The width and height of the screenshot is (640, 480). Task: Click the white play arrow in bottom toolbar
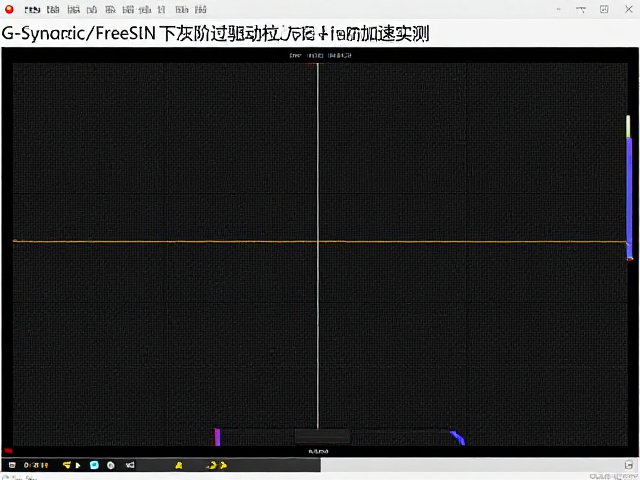coord(78,465)
